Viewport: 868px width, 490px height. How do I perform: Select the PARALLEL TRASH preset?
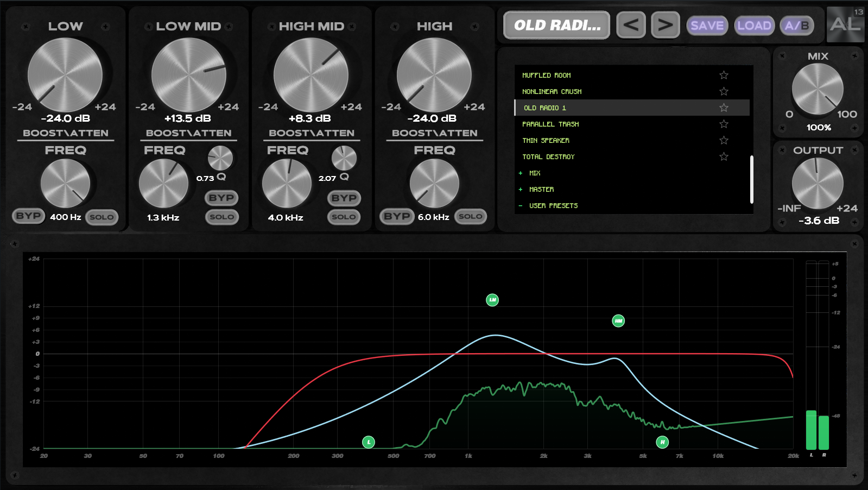pos(632,124)
